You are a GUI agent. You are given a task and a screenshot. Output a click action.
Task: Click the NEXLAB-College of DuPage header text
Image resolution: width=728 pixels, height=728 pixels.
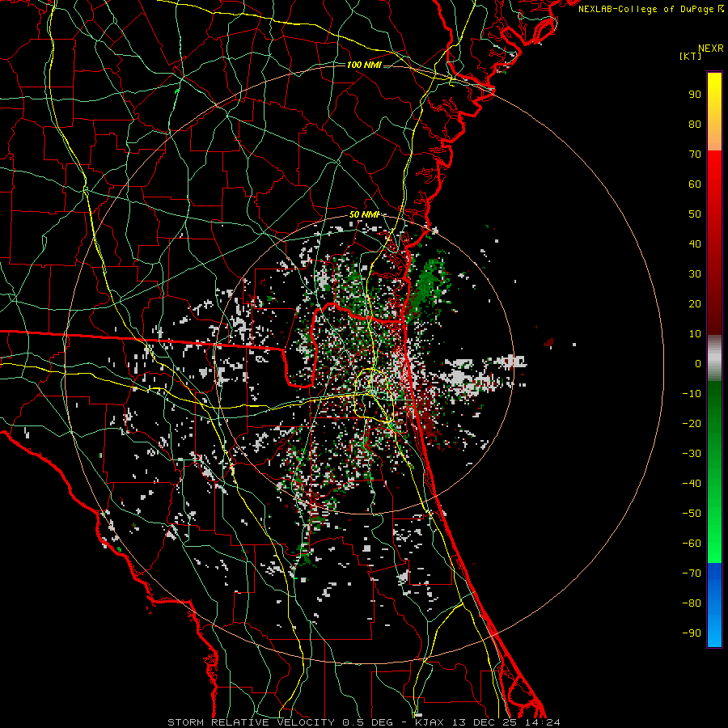point(650,9)
